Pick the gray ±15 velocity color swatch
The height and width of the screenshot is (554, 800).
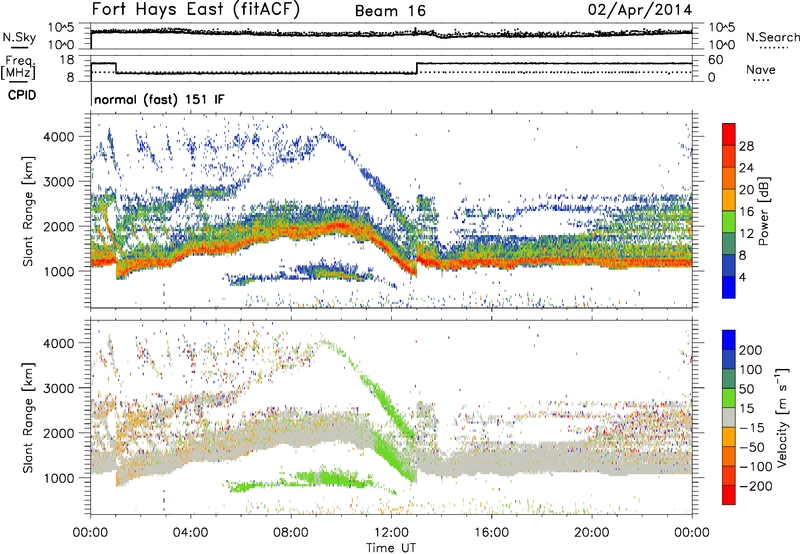(729, 418)
